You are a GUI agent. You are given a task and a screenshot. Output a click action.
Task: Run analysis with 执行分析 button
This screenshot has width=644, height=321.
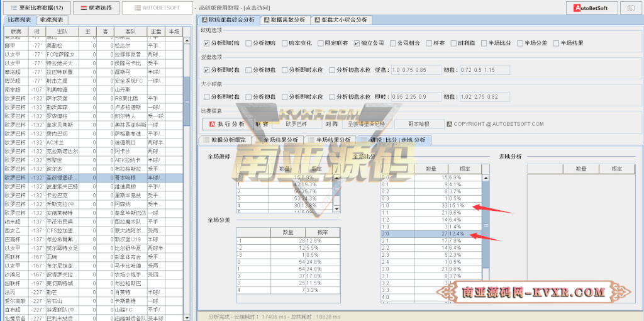pos(226,124)
